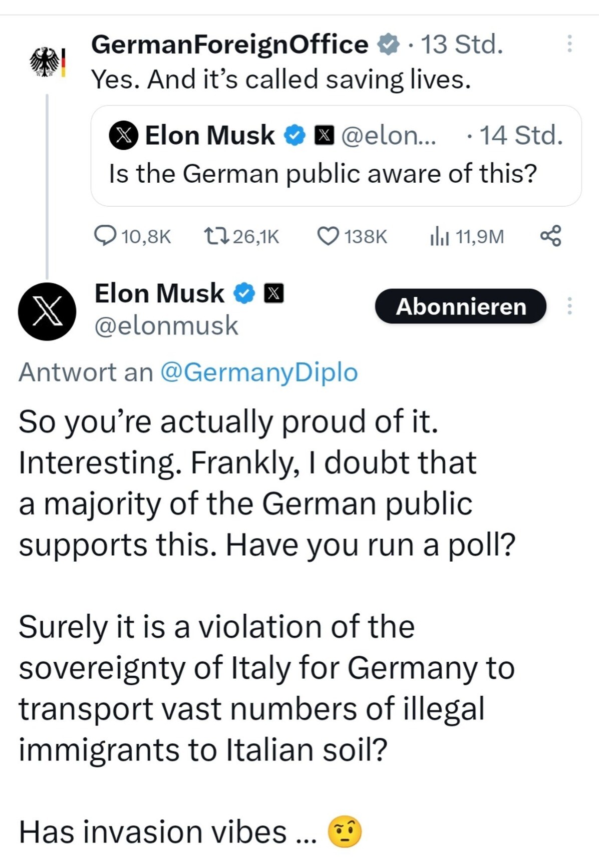Image resolution: width=599 pixels, height=868 pixels.
Task: Click the retweet icon showing 26,1K
Action: point(216,236)
